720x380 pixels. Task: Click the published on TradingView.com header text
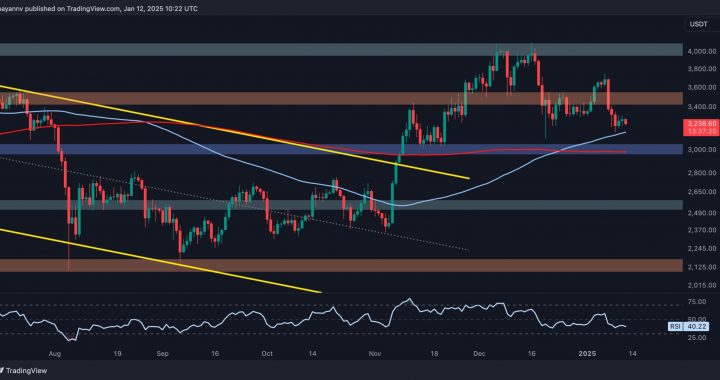coord(99,9)
